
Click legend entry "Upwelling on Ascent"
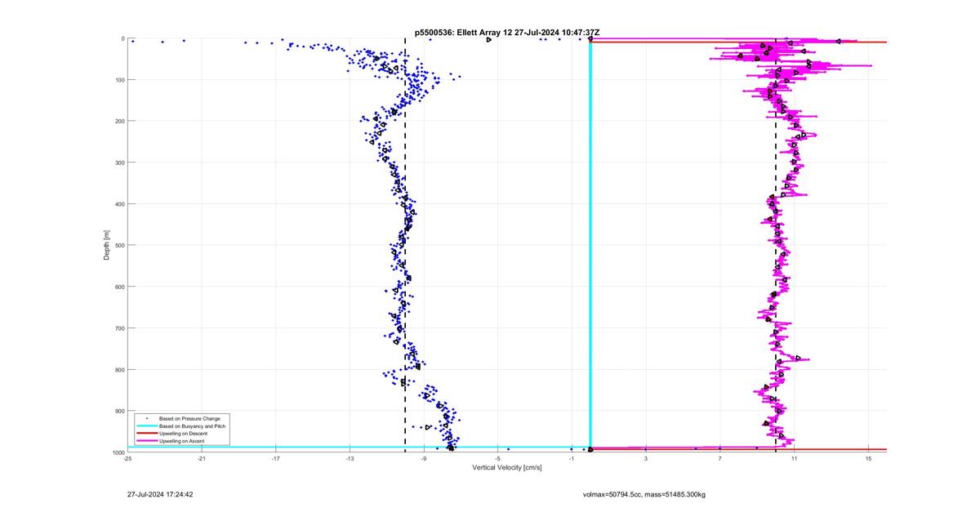182,441
